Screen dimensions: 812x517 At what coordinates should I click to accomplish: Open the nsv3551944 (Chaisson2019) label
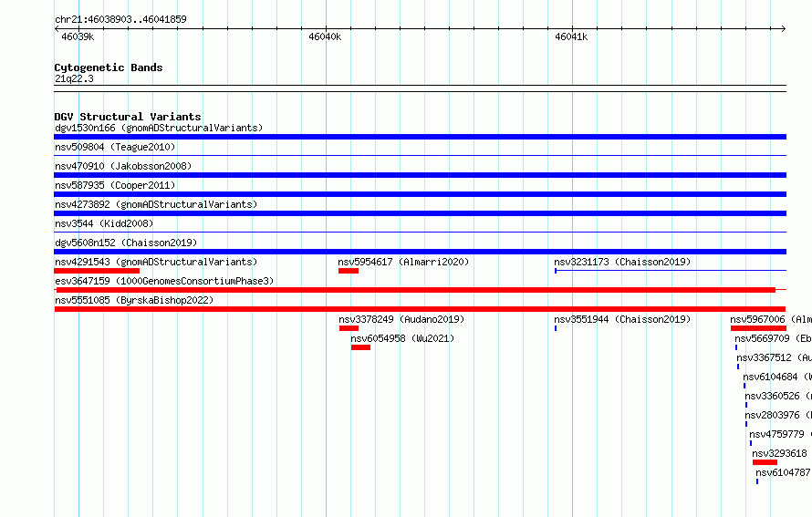[622, 319]
